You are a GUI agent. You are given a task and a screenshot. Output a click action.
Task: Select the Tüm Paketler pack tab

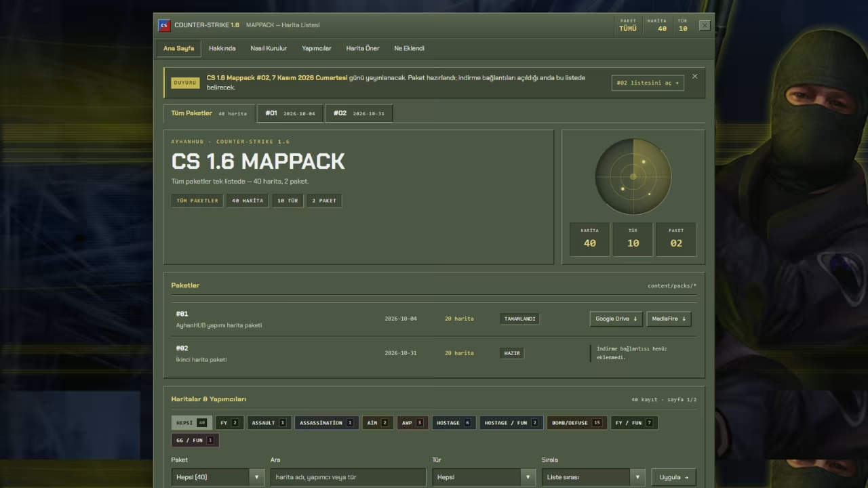209,113
